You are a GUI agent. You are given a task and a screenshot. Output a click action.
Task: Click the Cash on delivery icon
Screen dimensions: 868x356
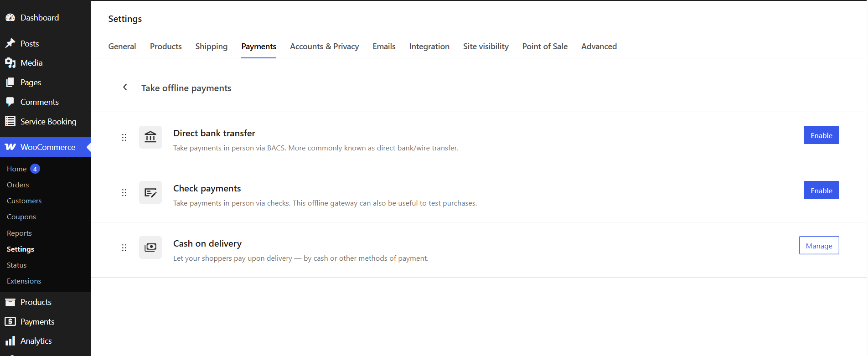pyautogui.click(x=150, y=248)
